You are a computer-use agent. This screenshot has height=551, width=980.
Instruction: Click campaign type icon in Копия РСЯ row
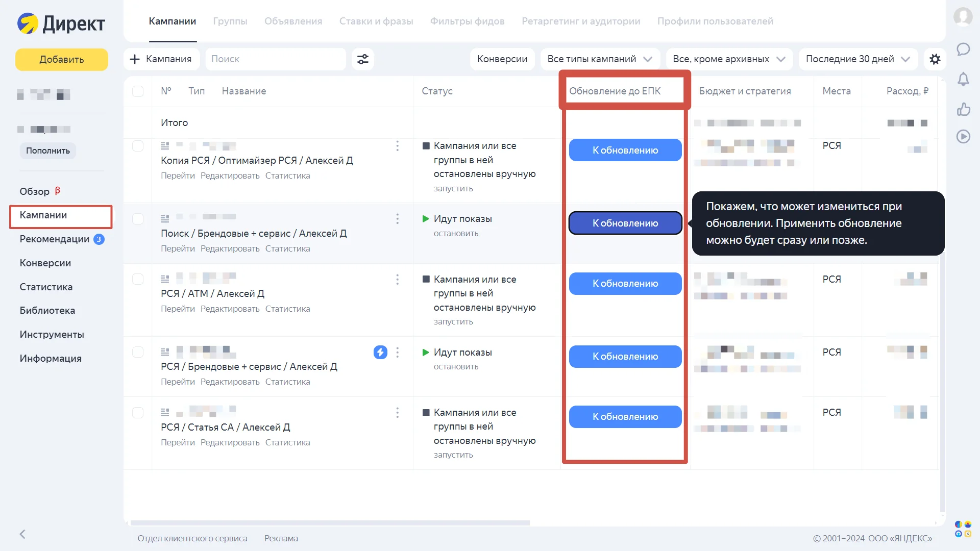165,146
